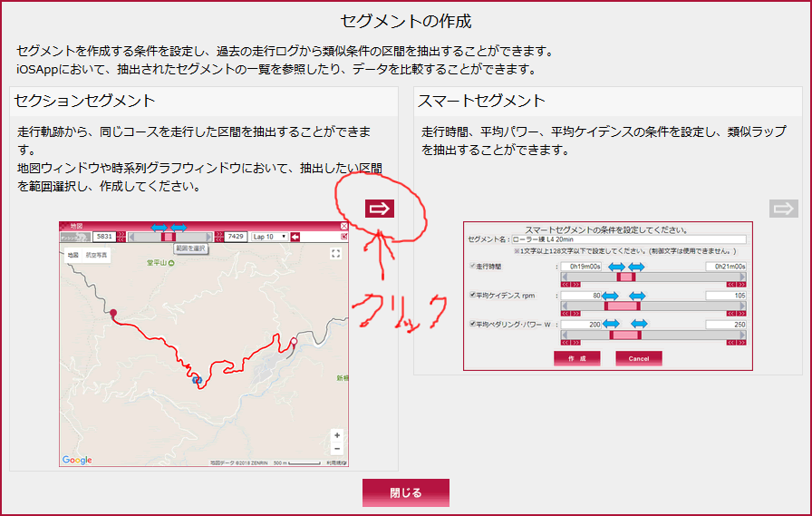
Task: Click the 5831 start value field
Action: tap(104, 237)
